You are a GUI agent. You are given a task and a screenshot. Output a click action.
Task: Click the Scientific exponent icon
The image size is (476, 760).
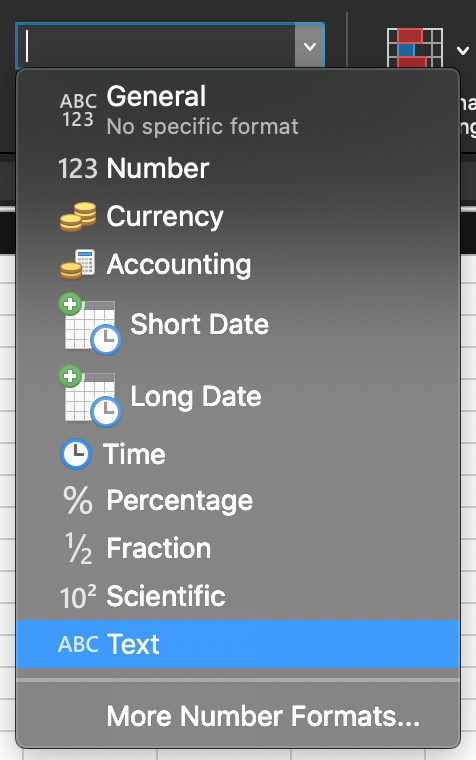coord(78,597)
